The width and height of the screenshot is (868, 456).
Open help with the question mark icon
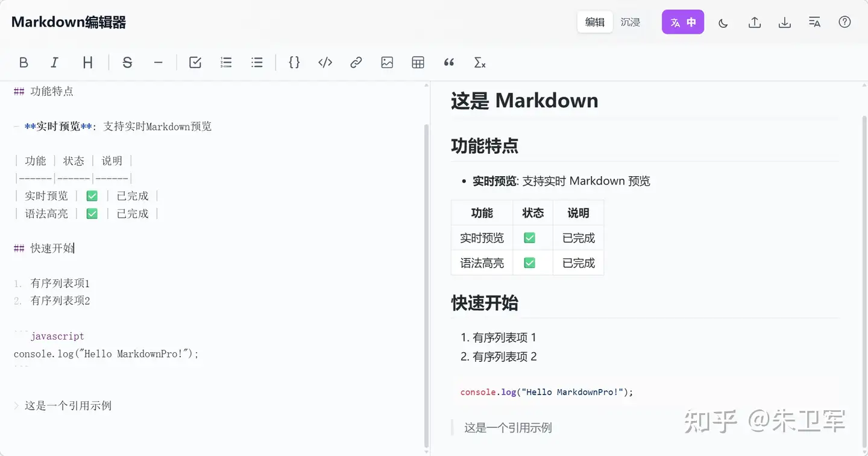845,22
